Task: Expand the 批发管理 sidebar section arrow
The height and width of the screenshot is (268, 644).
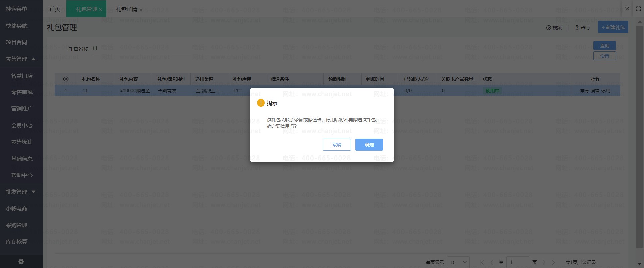Action: [33, 192]
